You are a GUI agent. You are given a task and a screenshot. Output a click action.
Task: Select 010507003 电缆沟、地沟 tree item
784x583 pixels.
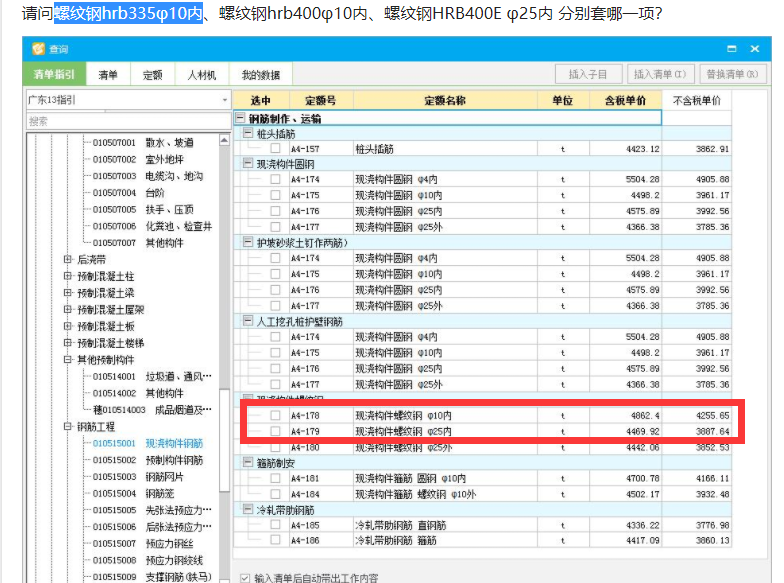point(148,176)
